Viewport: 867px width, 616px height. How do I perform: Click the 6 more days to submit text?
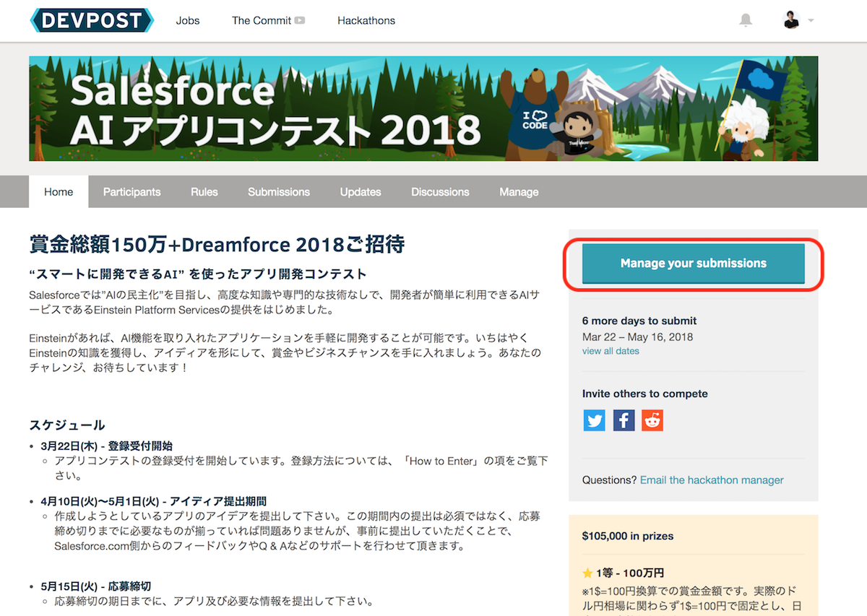(639, 321)
